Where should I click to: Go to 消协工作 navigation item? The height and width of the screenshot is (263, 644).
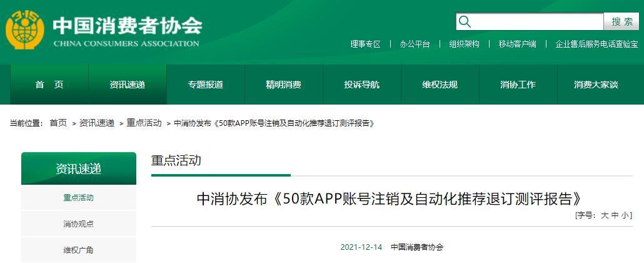coord(518,85)
